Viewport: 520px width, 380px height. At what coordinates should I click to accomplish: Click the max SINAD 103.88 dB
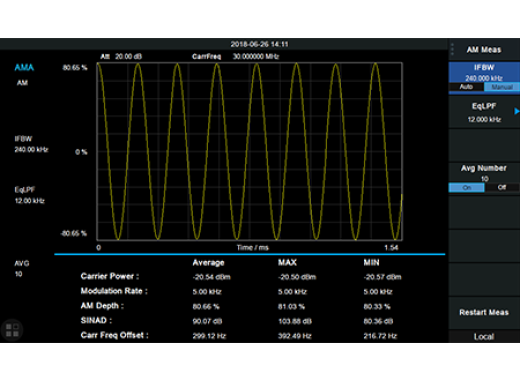pos(295,321)
